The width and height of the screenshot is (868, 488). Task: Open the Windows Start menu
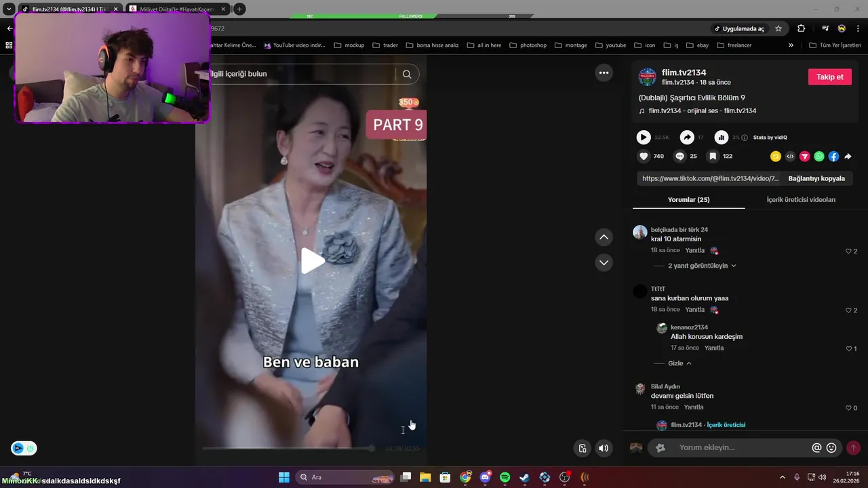(284, 477)
